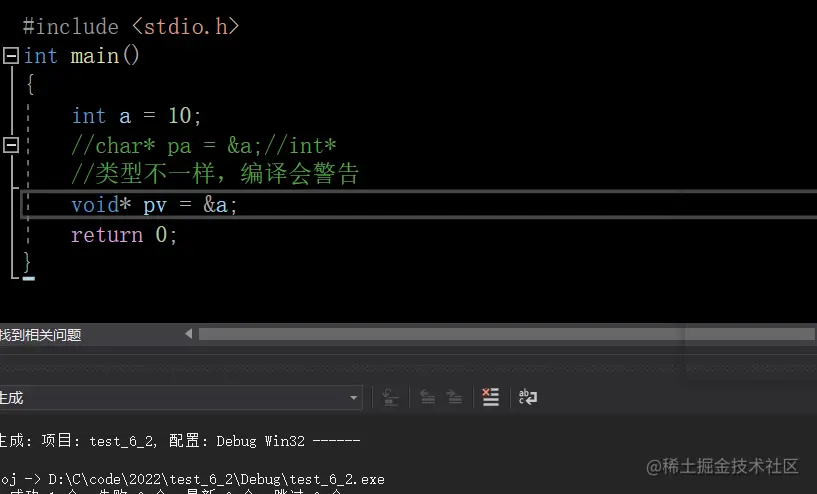
Task: Clear all output text
Action: (490, 397)
